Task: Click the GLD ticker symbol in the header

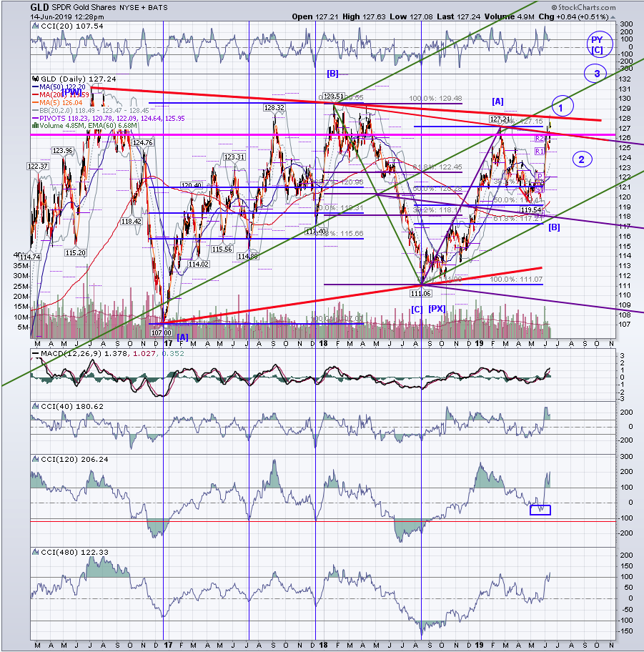Action: coord(39,7)
